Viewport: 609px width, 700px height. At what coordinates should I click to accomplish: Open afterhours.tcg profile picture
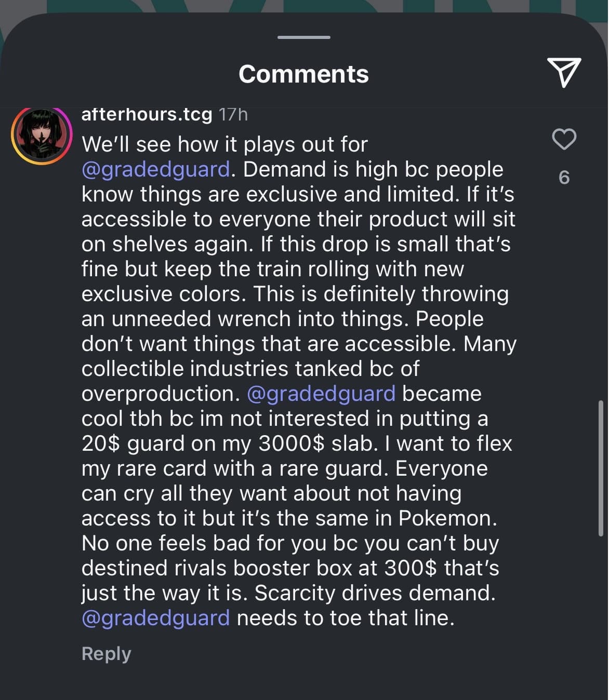pyautogui.click(x=42, y=136)
